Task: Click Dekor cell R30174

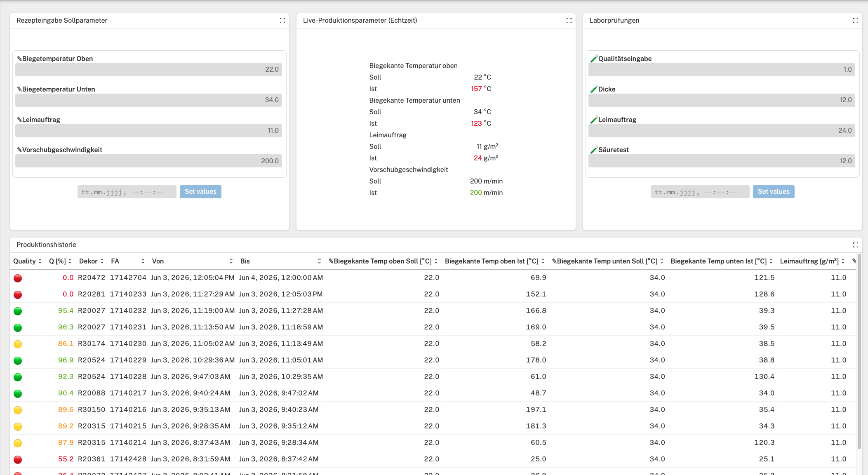Action: [92, 344]
